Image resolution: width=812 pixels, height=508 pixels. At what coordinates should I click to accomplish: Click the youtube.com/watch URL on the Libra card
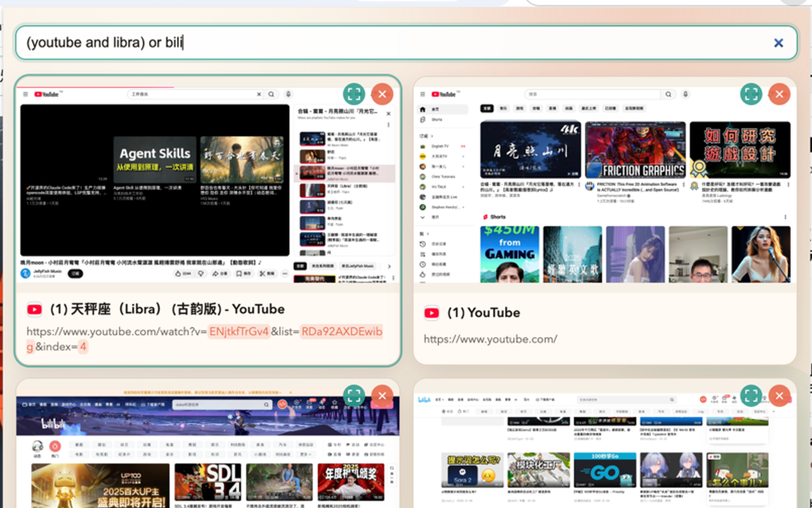click(x=204, y=339)
